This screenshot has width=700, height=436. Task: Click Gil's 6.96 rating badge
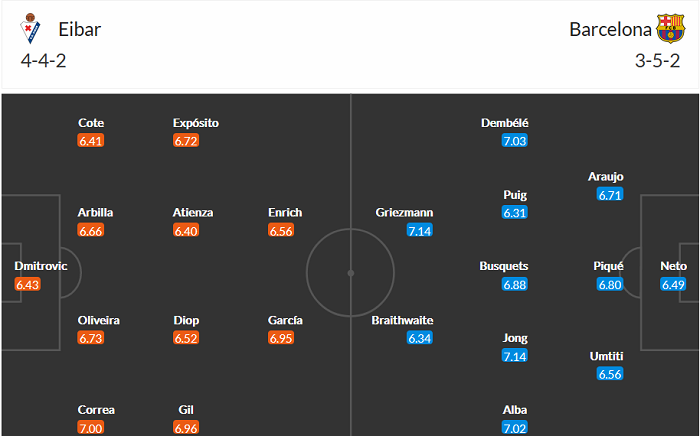[x=186, y=427]
